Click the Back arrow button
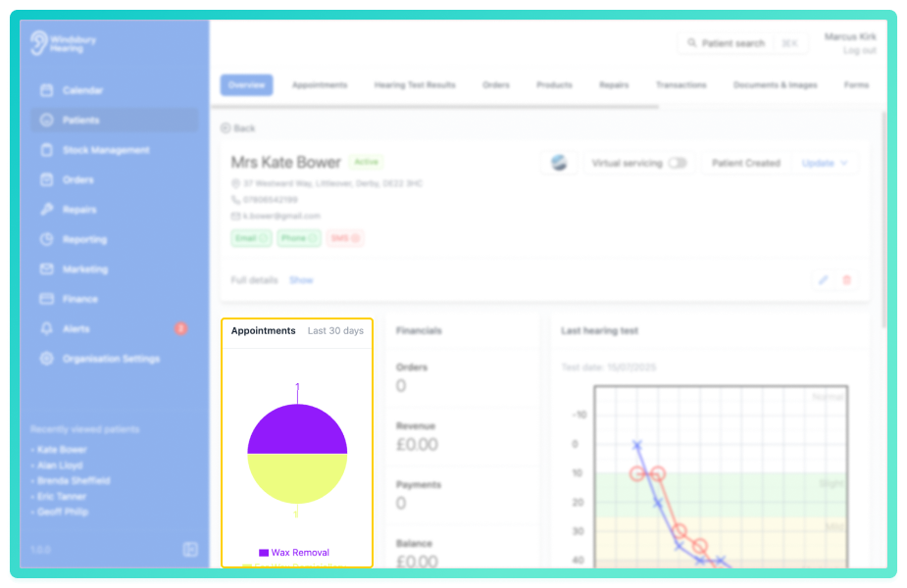 [237, 128]
